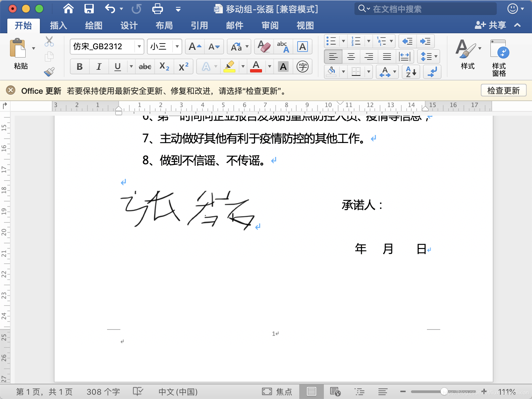This screenshot has height=399, width=532.
Task: Select the Format Painter tool
Action: 49,72
